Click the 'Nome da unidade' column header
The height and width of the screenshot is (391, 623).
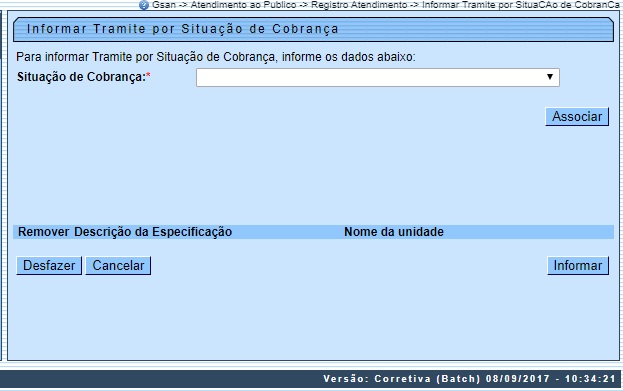click(x=394, y=232)
